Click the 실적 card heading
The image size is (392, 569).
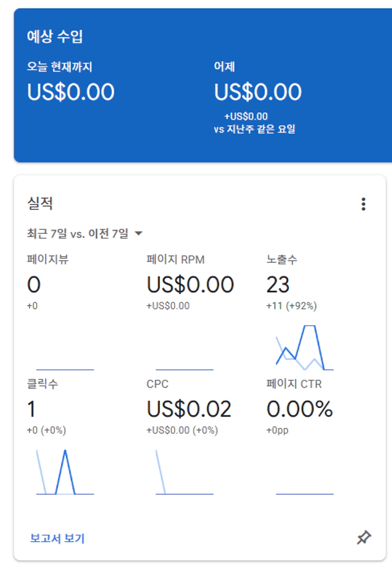tap(40, 204)
